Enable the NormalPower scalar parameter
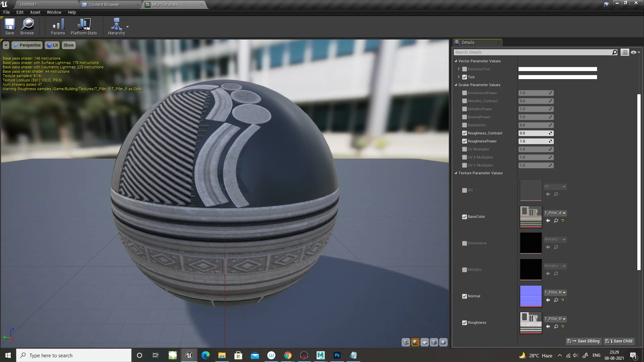644x362 pixels. (465, 117)
